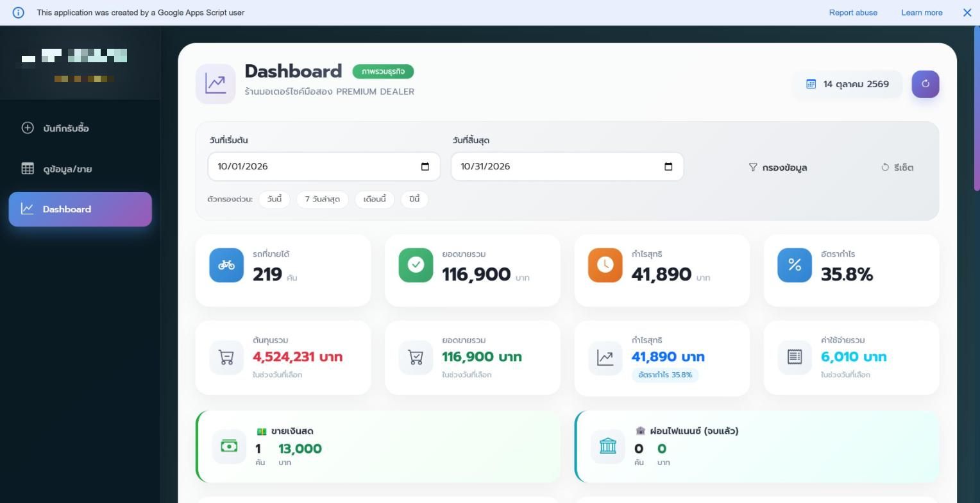Screen dimensions: 980x503
Task: Dismiss the Apps Script banner
Action: [x=967, y=12]
